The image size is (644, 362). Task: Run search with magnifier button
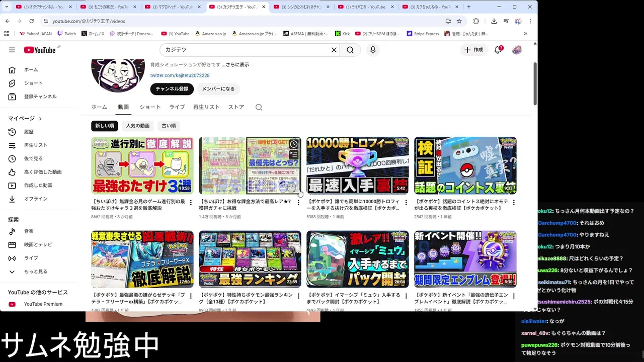[x=350, y=50]
